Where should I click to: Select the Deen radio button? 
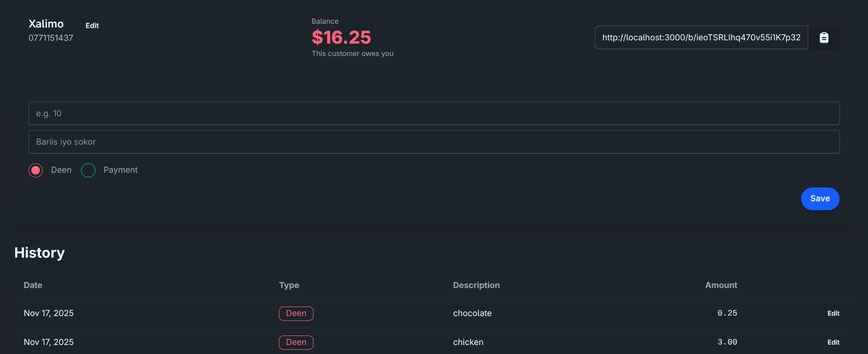tap(36, 170)
